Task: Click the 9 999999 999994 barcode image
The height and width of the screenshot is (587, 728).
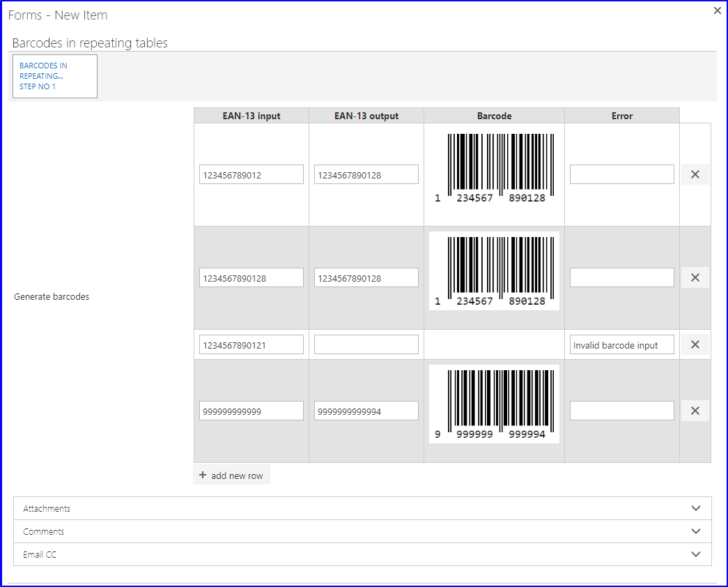Action: pos(495,404)
